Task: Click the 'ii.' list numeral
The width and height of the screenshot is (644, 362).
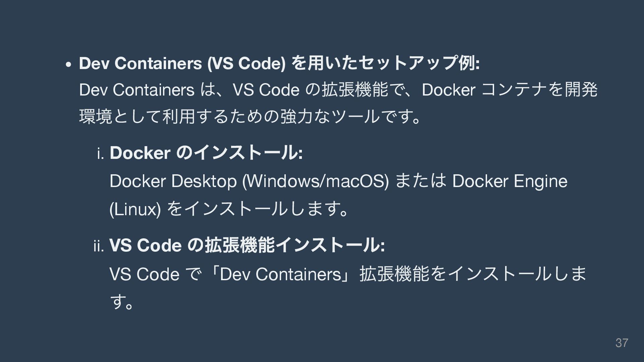Action: click(x=100, y=246)
